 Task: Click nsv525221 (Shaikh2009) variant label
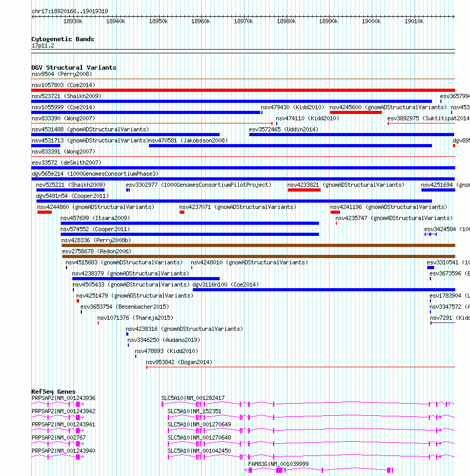point(71,185)
